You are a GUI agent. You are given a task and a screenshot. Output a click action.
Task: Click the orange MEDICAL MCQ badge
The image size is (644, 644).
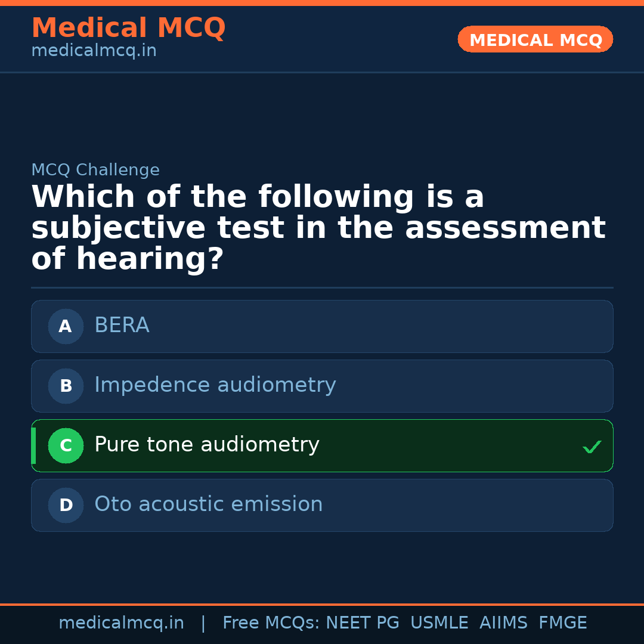click(535, 39)
